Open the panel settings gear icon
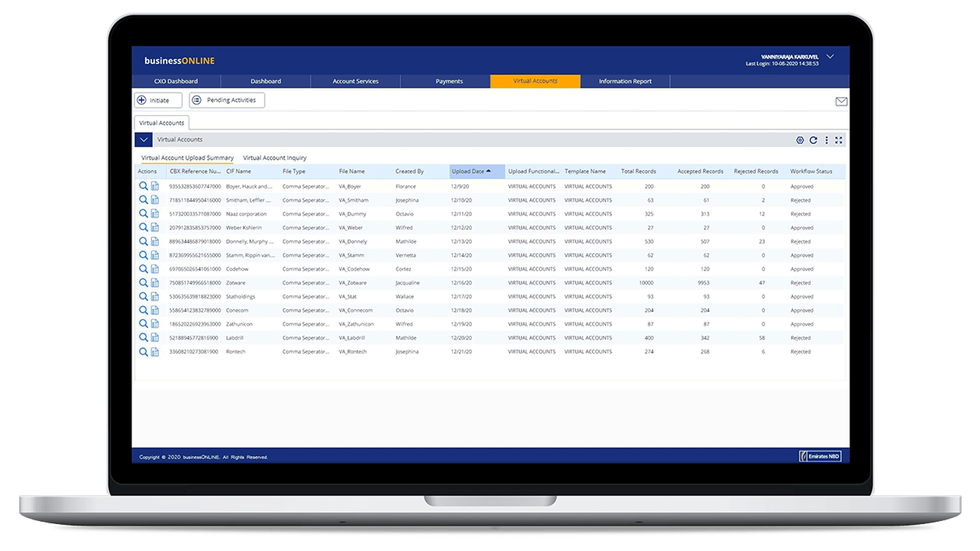Viewport: 980px width, 551px height. coord(800,140)
